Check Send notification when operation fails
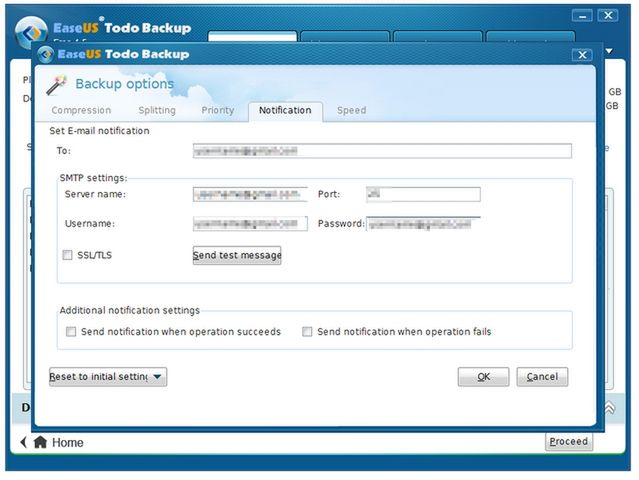Image resolution: width=639 pixels, height=480 pixels. click(x=307, y=332)
